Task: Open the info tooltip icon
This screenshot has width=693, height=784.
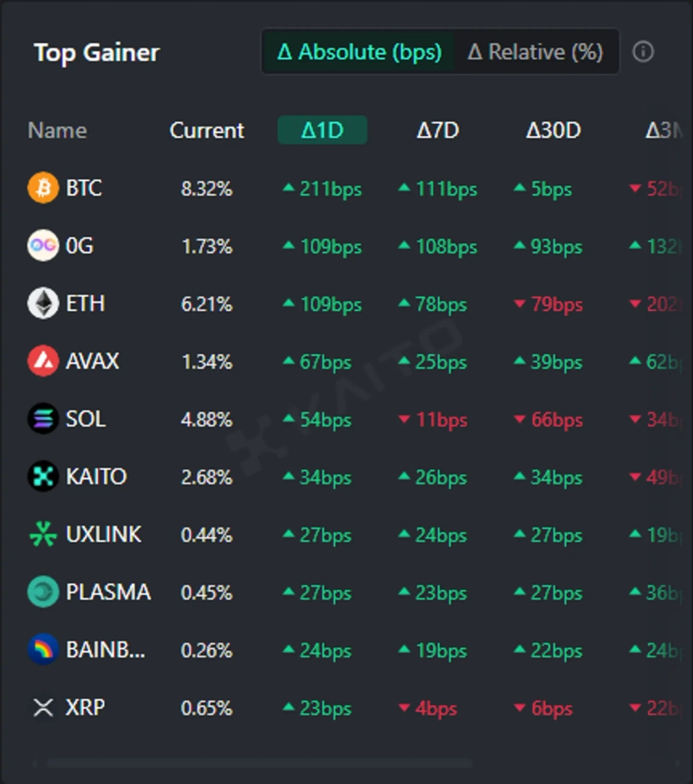Action: tap(643, 52)
